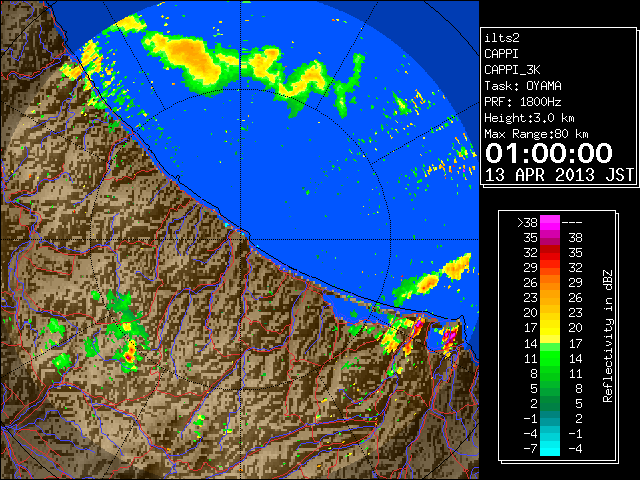Click the radar center where crosshair lines meet
640x480 pixels.
point(241,239)
